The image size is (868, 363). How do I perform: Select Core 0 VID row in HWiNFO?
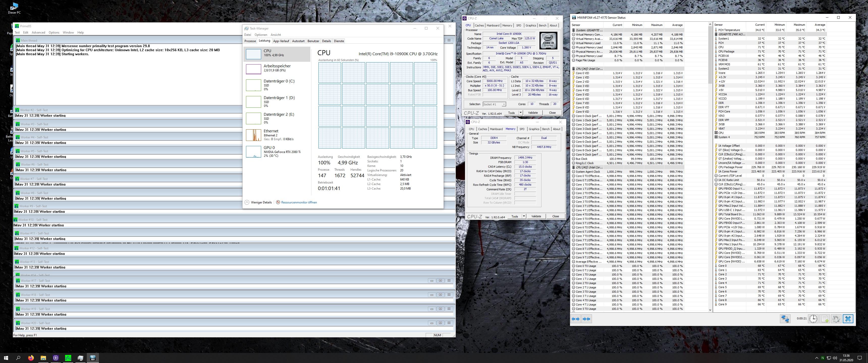[628, 73]
